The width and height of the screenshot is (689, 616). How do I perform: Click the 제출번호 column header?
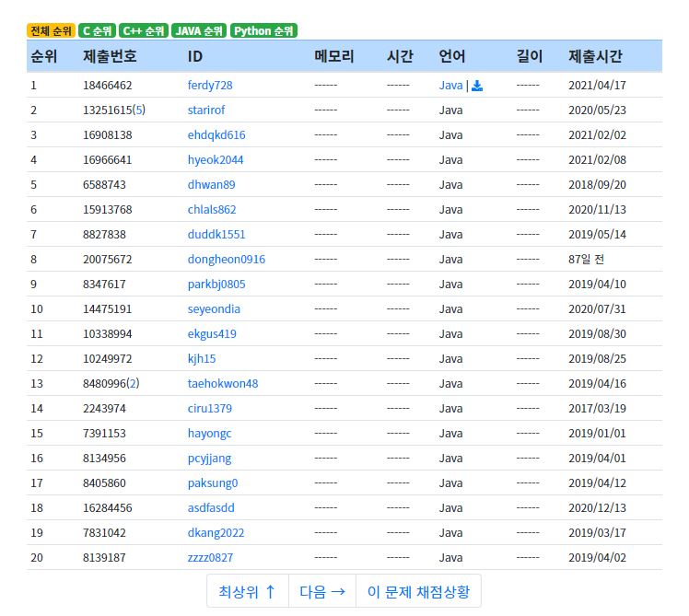110,56
